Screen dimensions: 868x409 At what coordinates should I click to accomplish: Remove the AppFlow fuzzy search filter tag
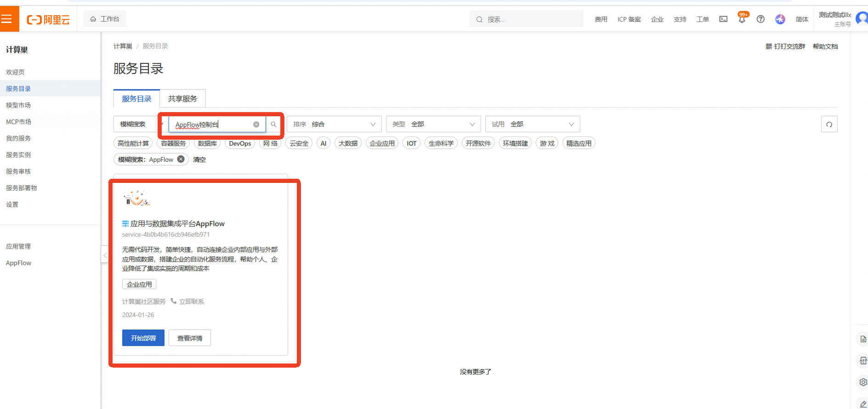tap(181, 159)
